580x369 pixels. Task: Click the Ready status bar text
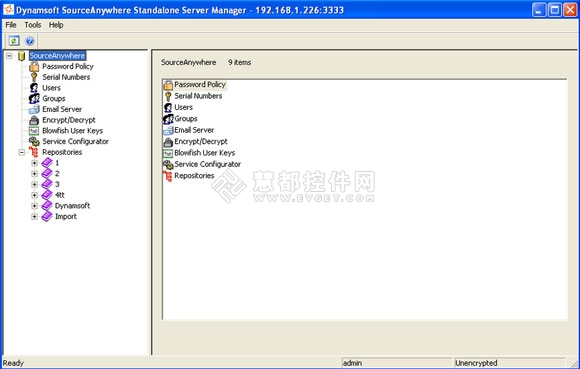13,363
